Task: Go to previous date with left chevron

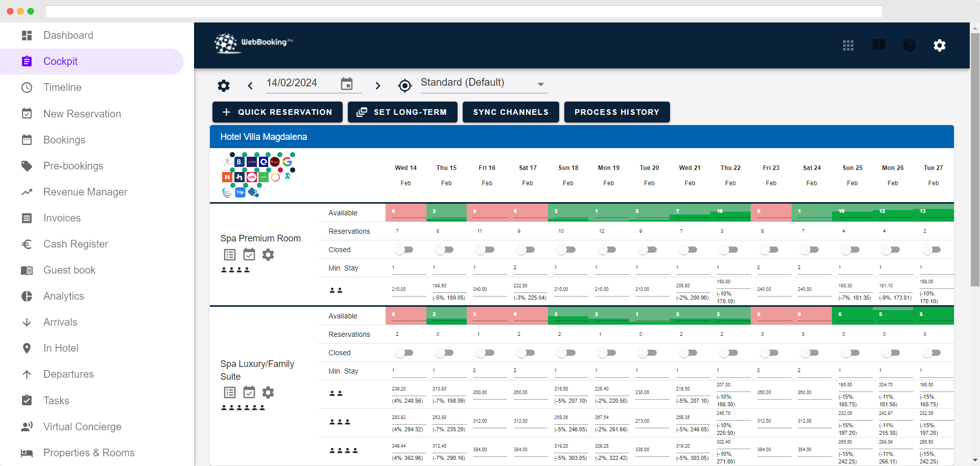Action: coord(250,86)
